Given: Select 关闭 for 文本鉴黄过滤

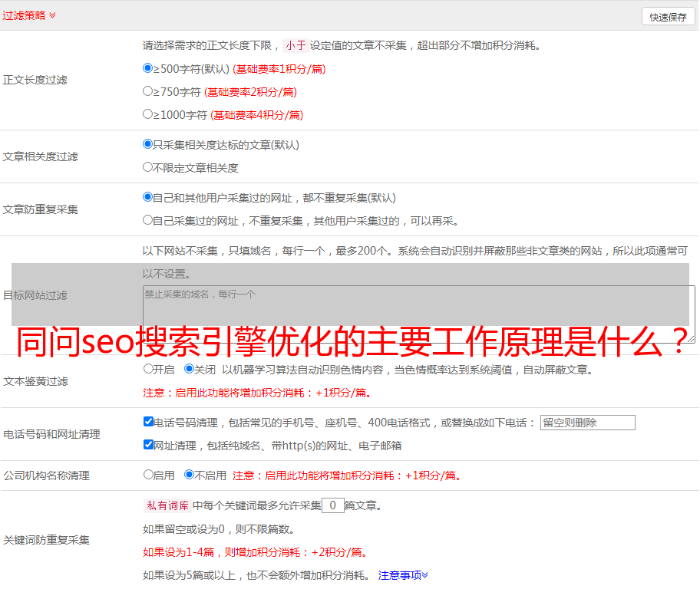Looking at the screenshot, I should [189, 369].
